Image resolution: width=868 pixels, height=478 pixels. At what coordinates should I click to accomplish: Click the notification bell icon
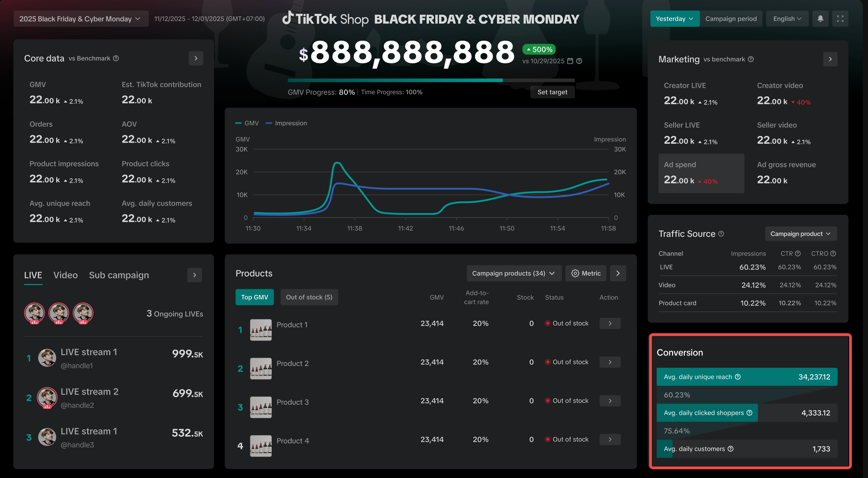[820, 19]
